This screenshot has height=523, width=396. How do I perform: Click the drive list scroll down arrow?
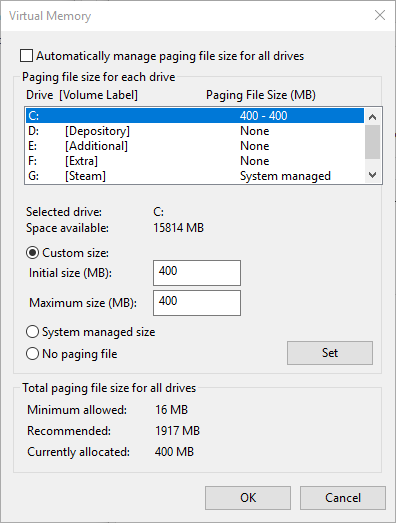point(372,175)
